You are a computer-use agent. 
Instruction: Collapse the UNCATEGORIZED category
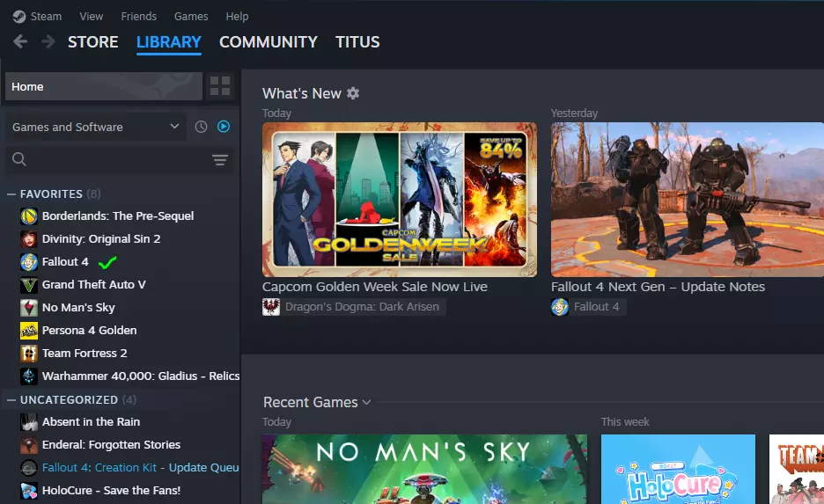click(11, 400)
